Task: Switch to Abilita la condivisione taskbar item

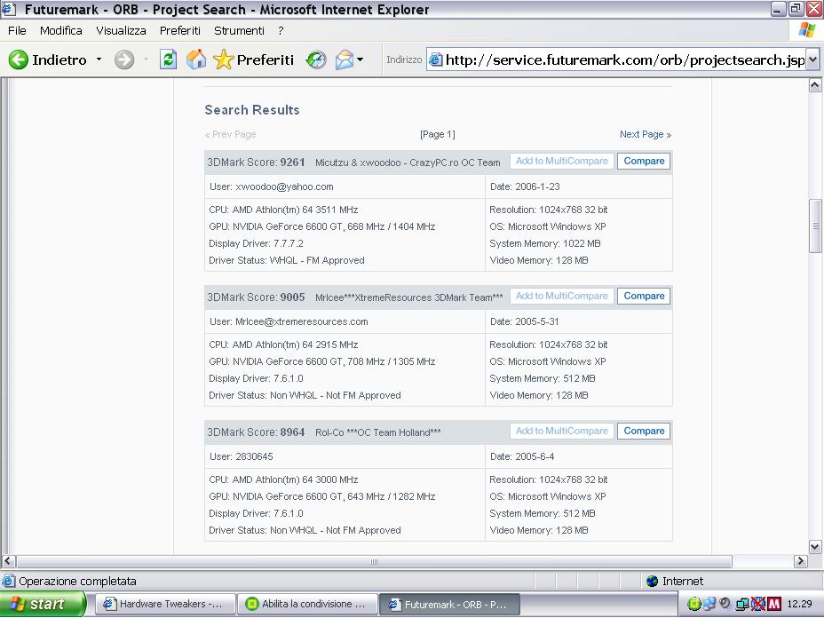Action: coord(307,604)
